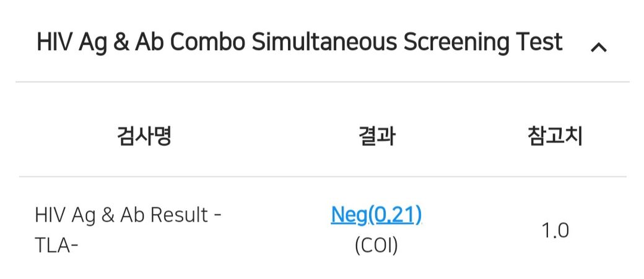The height and width of the screenshot is (279, 644).
Task: Click the 참고치 column header
Action: tap(555, 136)
